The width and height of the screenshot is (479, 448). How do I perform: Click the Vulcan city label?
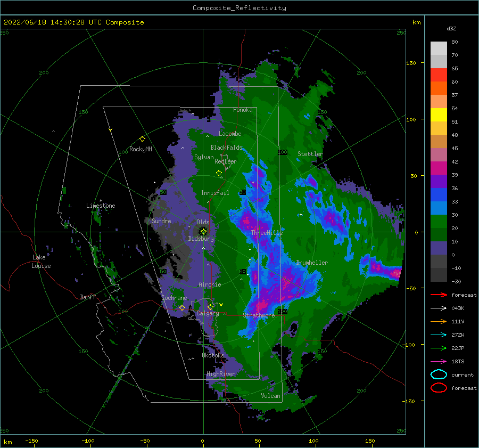point(270,396)
